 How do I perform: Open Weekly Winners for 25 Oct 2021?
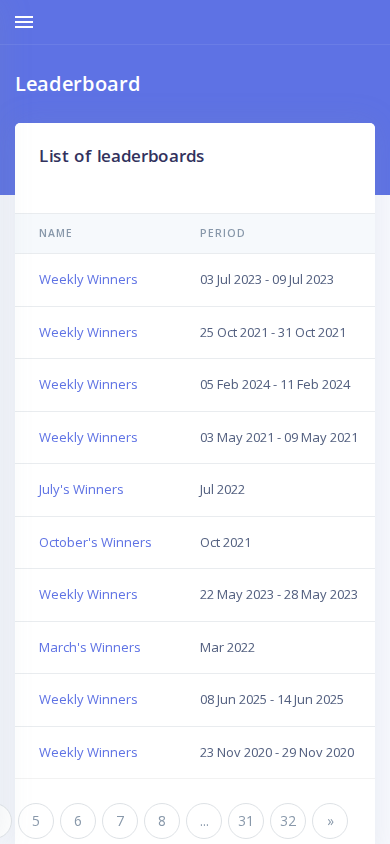(x=88, y=332)
